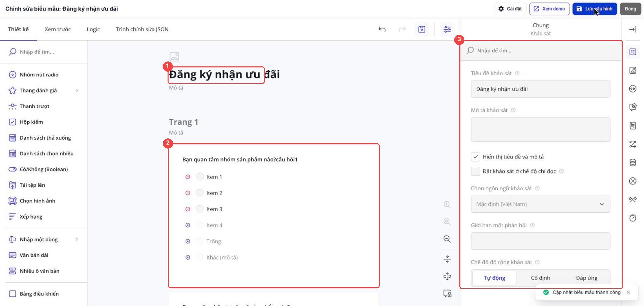
Task: Click the 'Trang 1' page title
Action: tap(183, 122)
